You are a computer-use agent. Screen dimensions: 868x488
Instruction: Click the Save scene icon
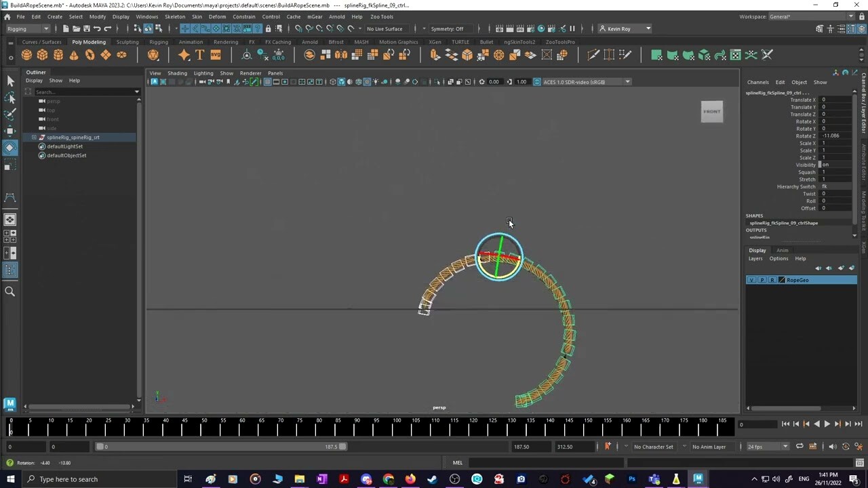click(86, 28)
